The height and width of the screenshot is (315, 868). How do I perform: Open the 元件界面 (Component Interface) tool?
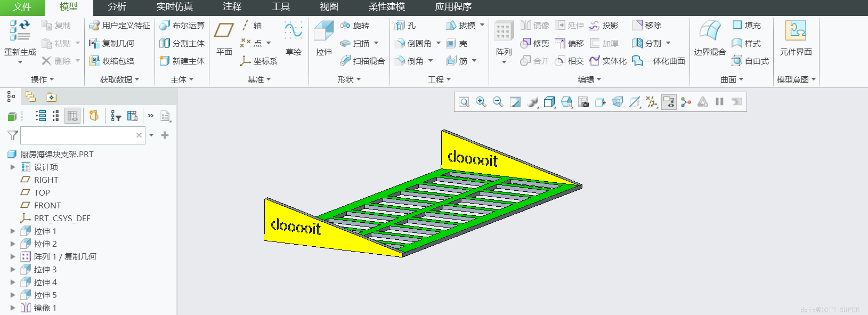click(x=796, y=38)
